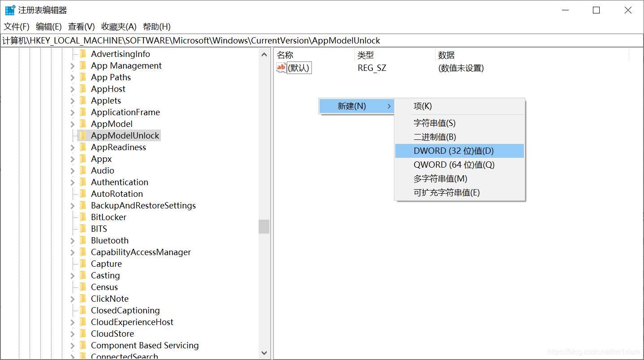This screenshot has height=360, width=644.
Task: Click the AppModelUnlock folder icon
Action: click(83, 135)
